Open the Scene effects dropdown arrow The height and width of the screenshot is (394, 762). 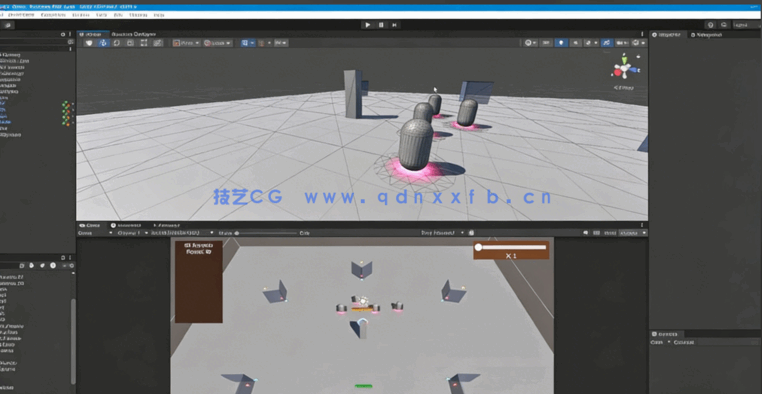coord(596,43)
